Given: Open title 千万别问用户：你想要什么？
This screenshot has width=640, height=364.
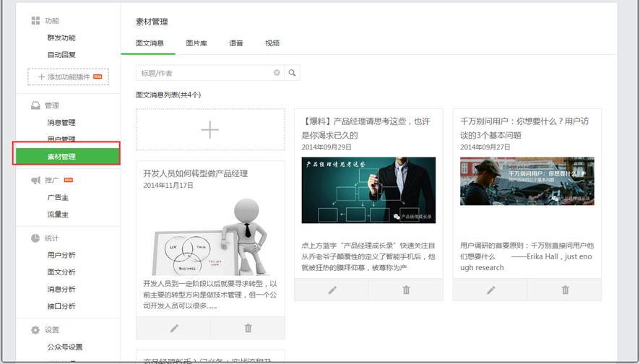Looking at the screenshot, I should 524,128.
